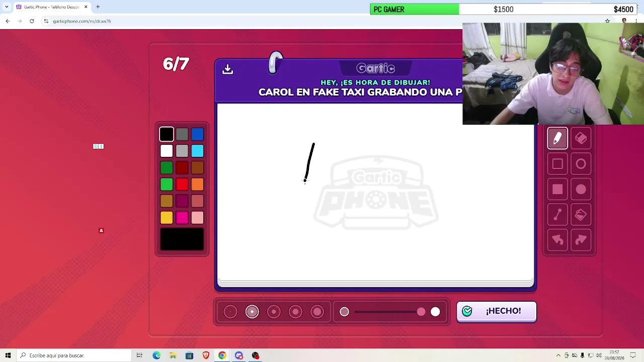
Task: Pick the smallest brush size
Action: (x=230, y=312)
